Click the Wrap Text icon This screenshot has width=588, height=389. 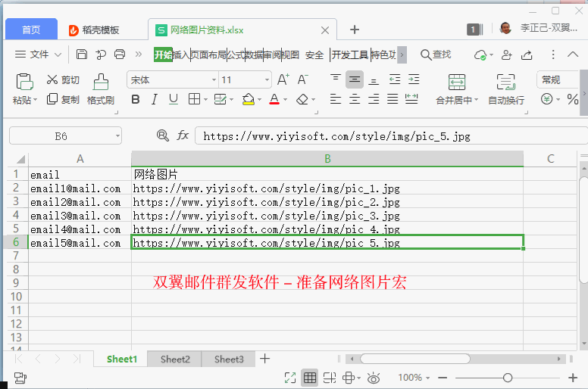(506, 82)
